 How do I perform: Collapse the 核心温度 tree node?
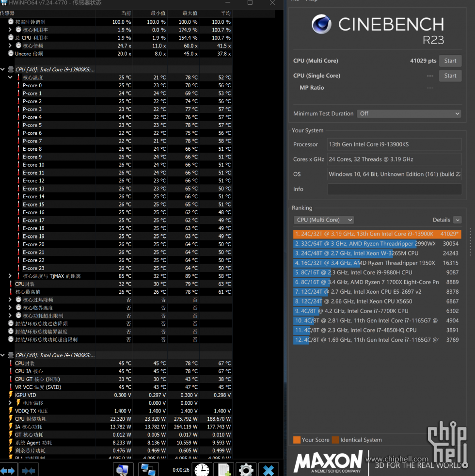(10, 77)
